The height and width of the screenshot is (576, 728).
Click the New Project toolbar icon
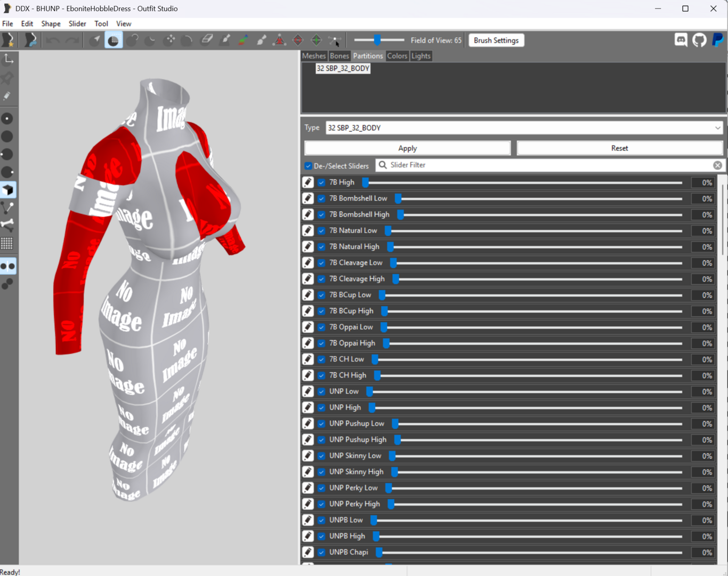[x=9, y=40]
